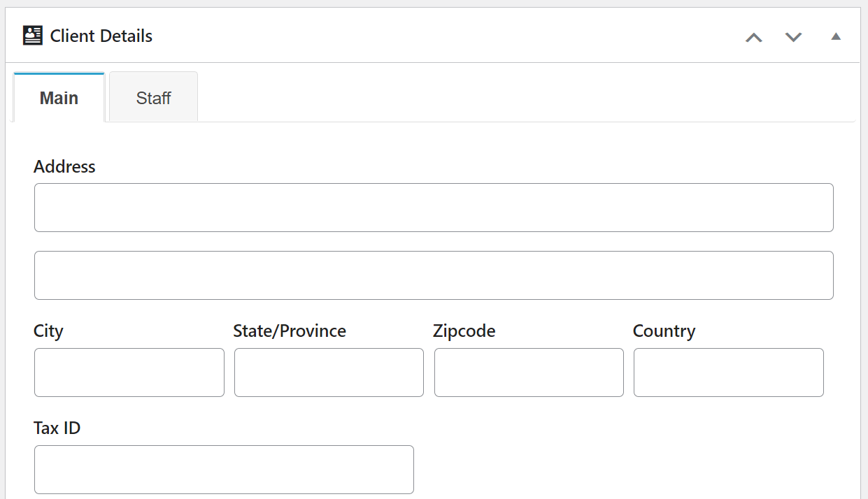868x499 pixels.
Task: Focus the Country text field
Action: click(x=729, y=373)
